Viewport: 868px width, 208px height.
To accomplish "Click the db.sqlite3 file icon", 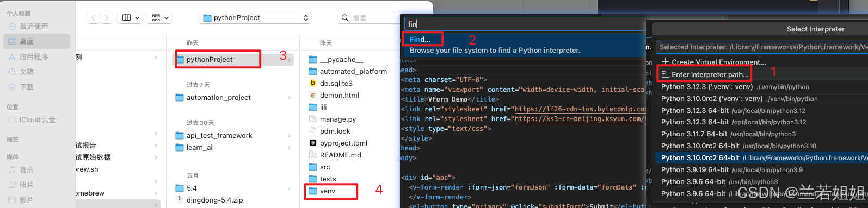I will coord(313,83).
